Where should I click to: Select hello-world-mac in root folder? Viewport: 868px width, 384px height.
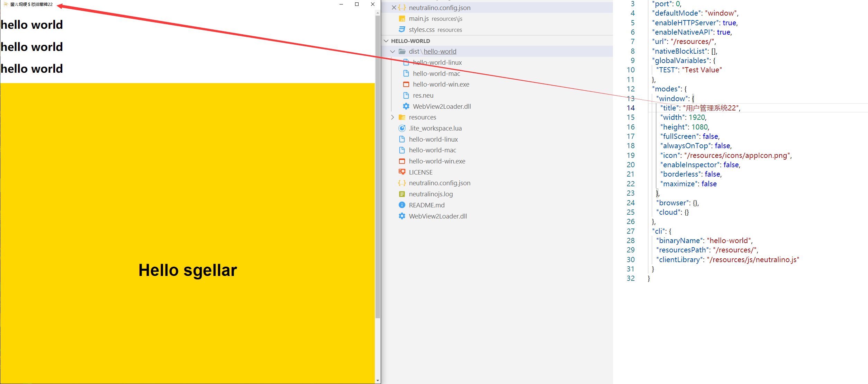(x=432, y=150)
